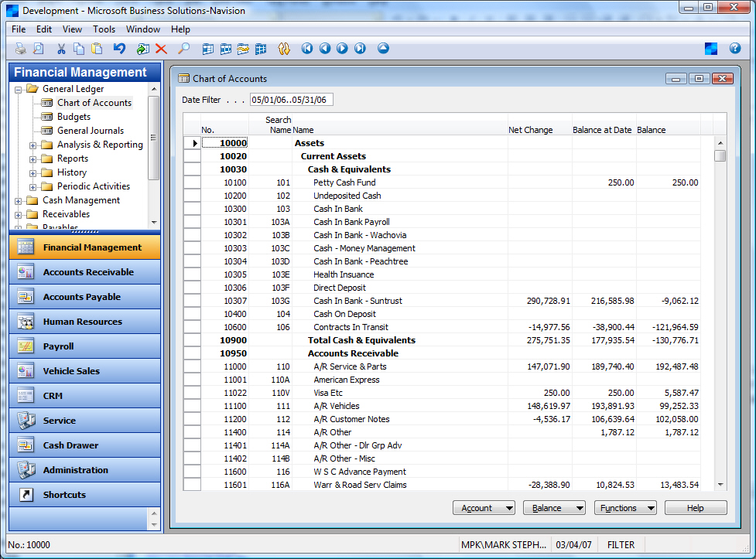Viewport: 756px width, 559px height.
Task: Select the Financial Management module button
Action: [84, 247]
